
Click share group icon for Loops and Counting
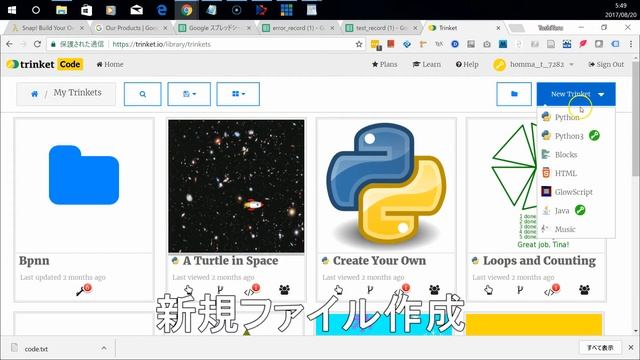(x=584, y=290)
